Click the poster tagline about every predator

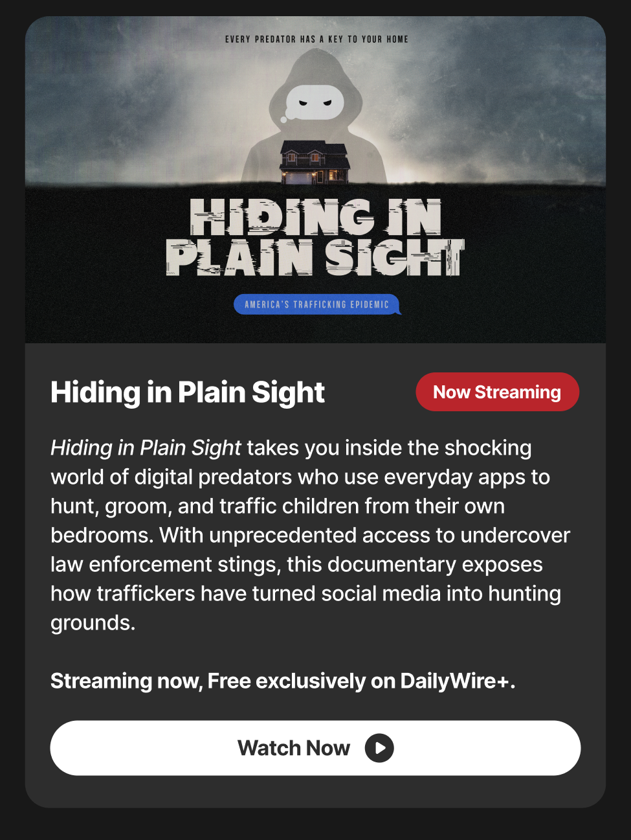pos(316,40)
